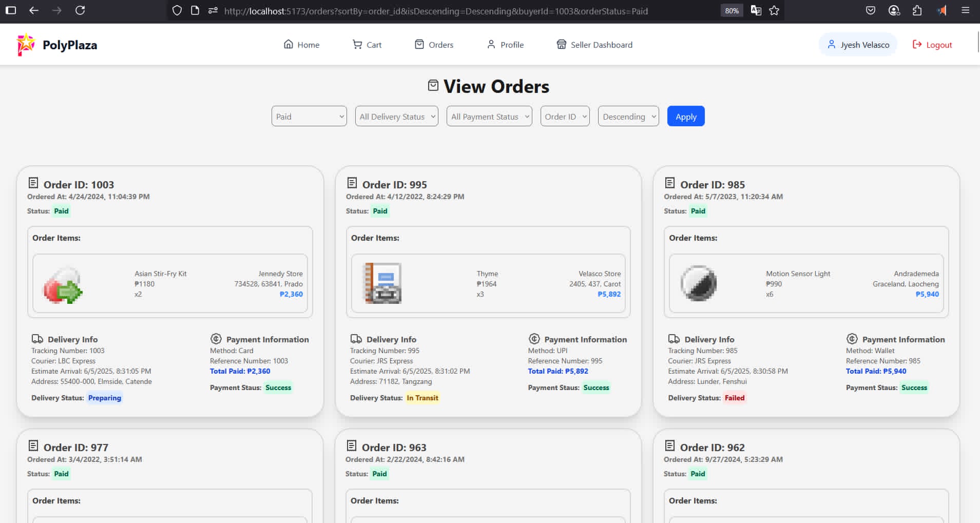Click the blue Apply button
This screenshot has width=980, height=523.
[686, 117]
